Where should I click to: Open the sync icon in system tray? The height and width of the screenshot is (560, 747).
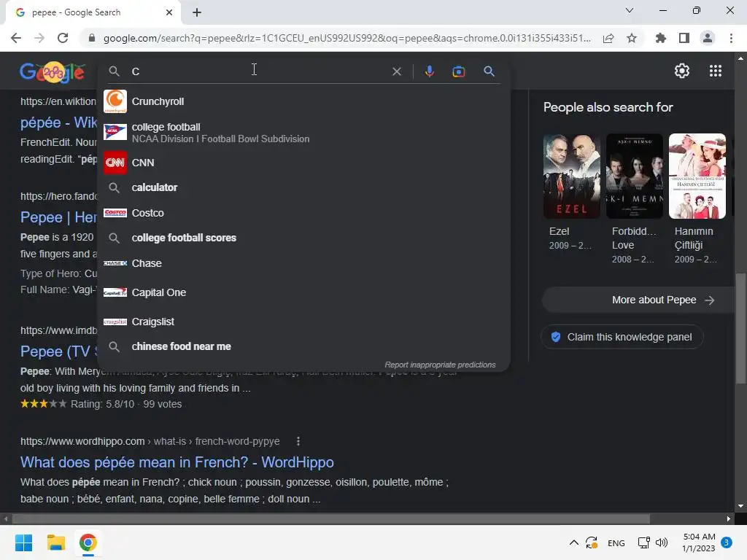click(x=592, y=542)
